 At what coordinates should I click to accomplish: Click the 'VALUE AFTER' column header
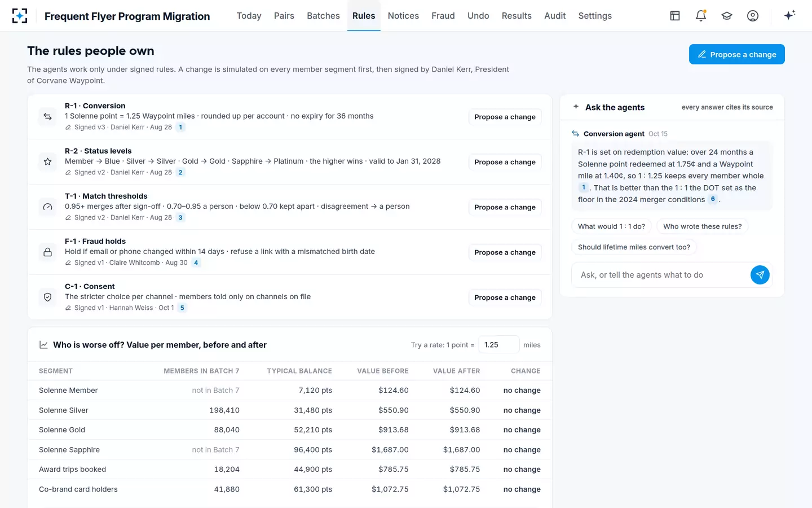[457, 371]
